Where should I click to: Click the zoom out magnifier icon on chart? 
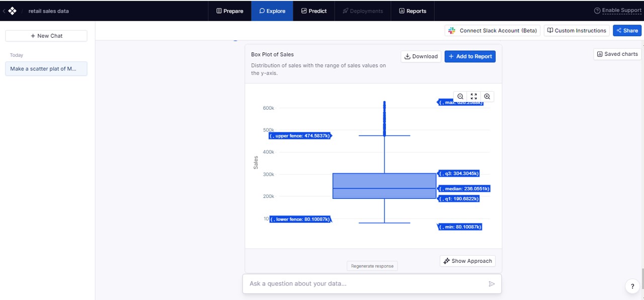click(460, 97)
